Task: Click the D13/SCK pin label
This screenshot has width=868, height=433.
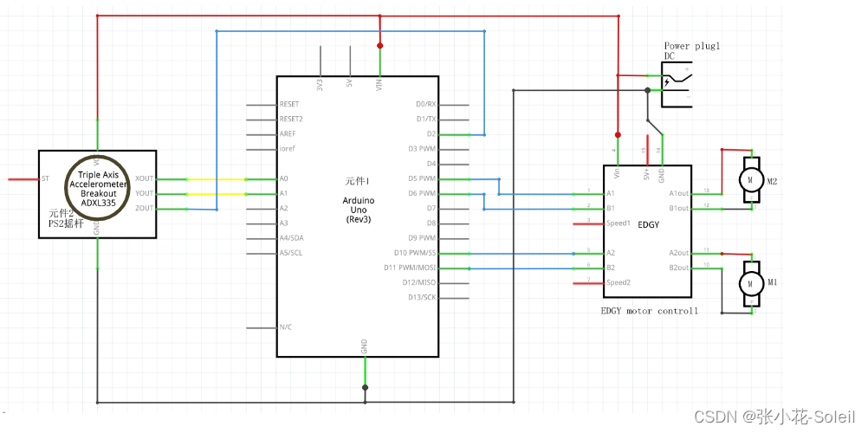Action: click(420, 297)
